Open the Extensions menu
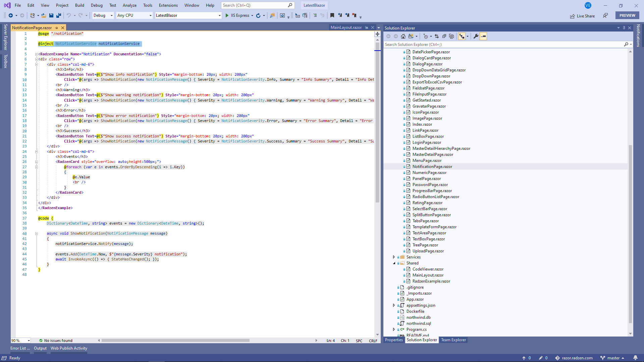The image size is (644, 362). point(168,5)
